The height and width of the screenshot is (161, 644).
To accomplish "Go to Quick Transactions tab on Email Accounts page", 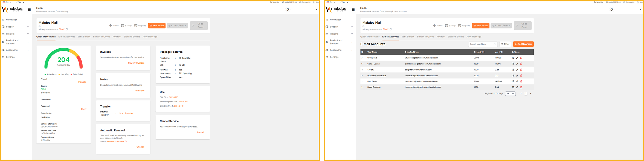I will (370, 37).
